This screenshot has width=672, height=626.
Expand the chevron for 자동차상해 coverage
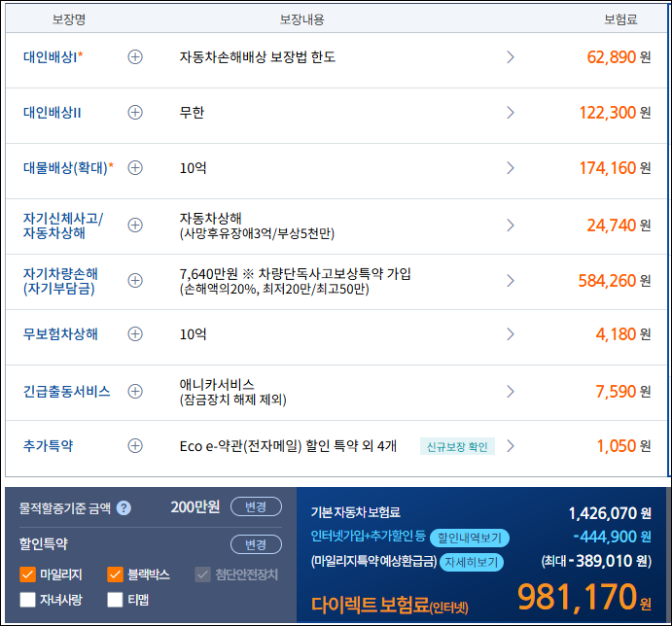(510, 226)
